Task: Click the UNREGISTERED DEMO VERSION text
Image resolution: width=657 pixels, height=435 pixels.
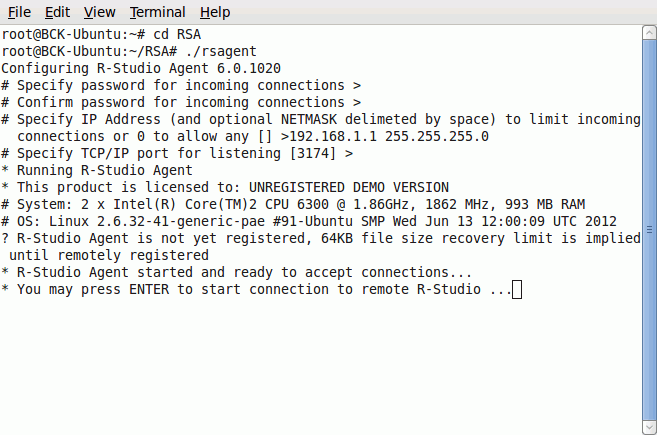Action: (x=349, y=187)
